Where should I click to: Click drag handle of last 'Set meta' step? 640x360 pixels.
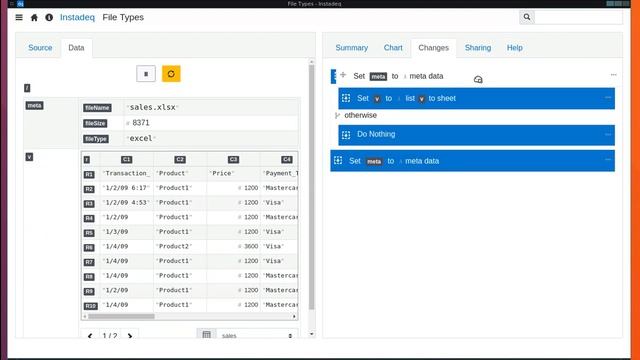(338, 160)
